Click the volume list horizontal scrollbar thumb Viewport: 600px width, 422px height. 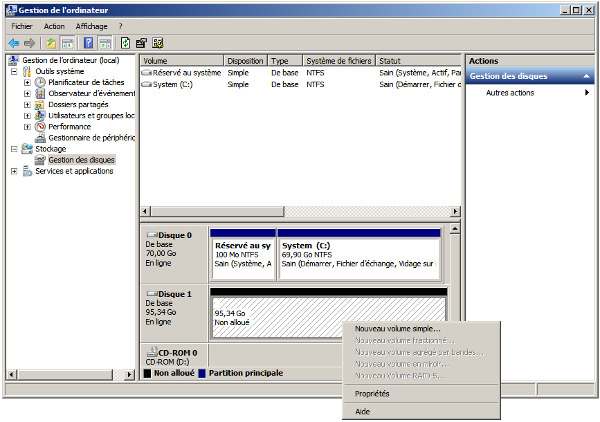click(x=217, y=212)
